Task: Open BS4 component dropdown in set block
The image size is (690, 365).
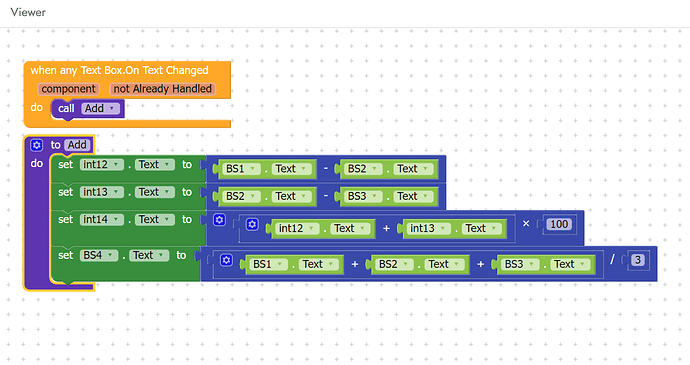Action: click(x=99, y=255)
